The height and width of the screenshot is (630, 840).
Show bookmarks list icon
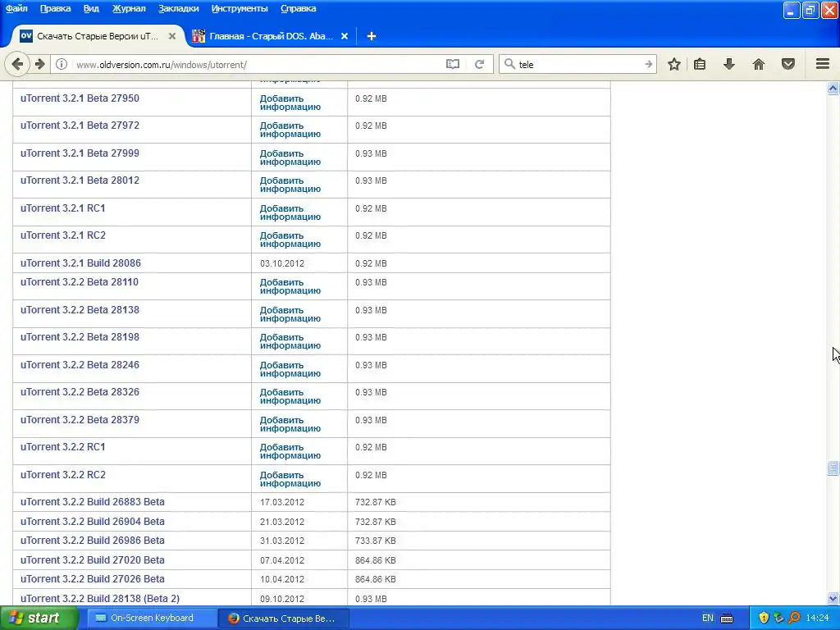click(x=700, y=64)
